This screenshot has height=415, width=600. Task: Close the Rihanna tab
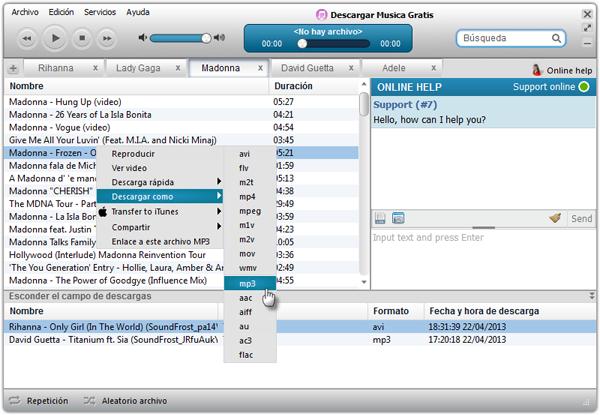[x=95, y=68]
